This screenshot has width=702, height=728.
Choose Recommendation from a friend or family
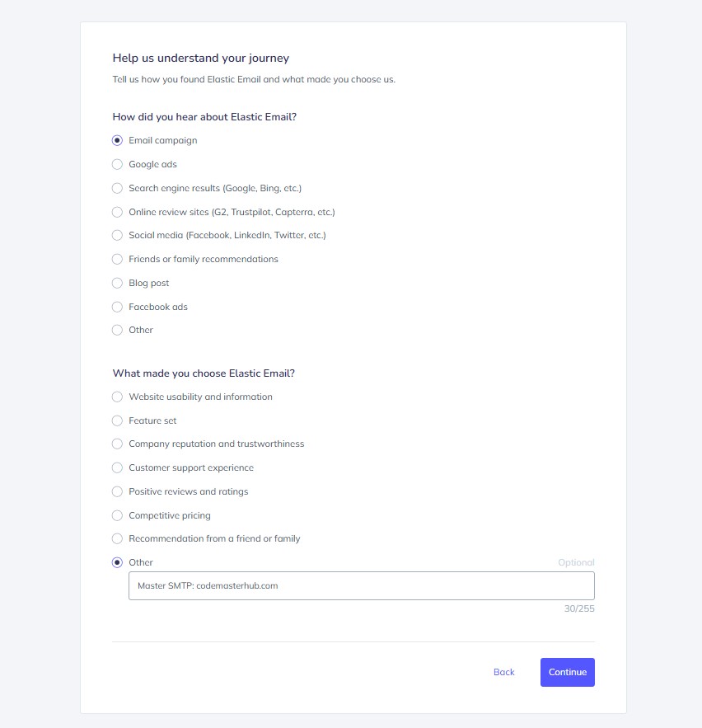point(117,538)
